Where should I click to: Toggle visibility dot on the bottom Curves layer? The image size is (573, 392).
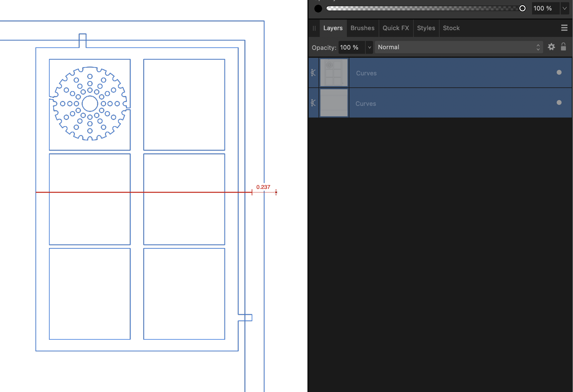(559, 103)
